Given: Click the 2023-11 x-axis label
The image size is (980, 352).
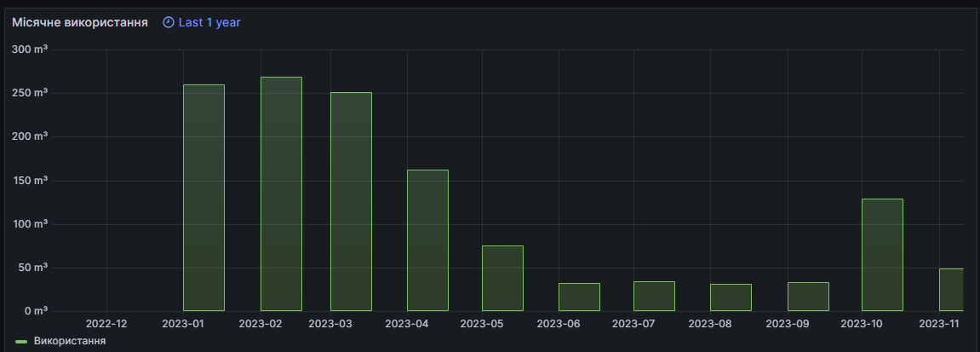Looking at the screenshot, I should tap(939, 324).
